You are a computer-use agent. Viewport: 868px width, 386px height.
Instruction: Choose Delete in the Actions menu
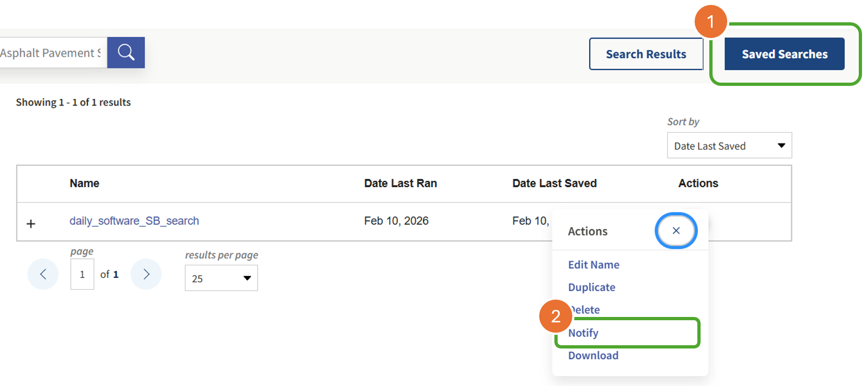(x=584, y=310)
